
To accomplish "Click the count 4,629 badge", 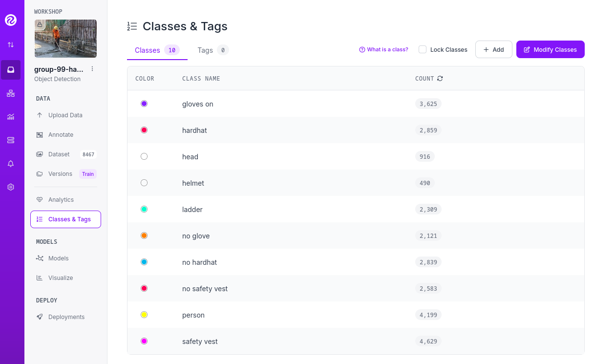I will click(428, 341).
